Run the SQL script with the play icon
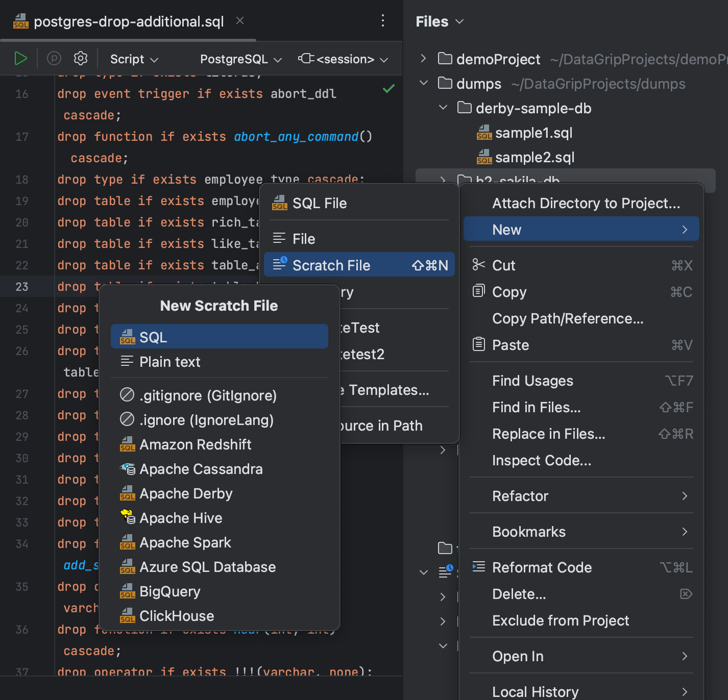 pos(21,58)
